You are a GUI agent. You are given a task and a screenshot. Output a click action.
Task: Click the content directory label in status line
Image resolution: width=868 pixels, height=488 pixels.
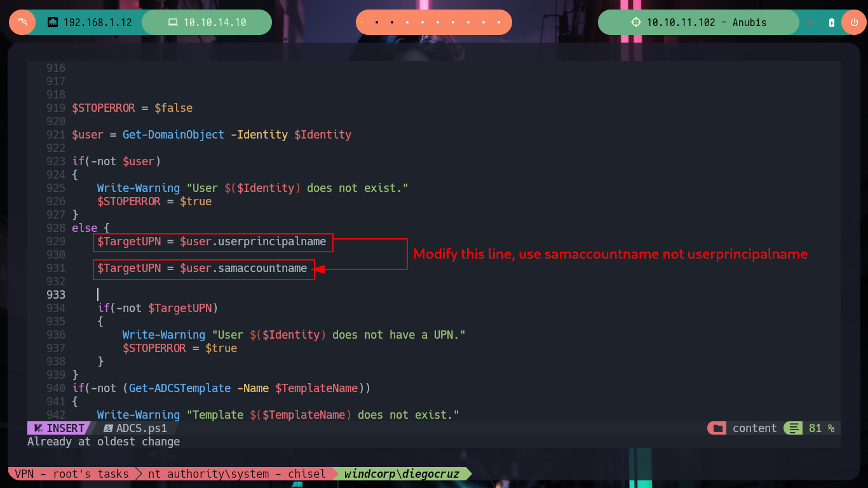754,428
